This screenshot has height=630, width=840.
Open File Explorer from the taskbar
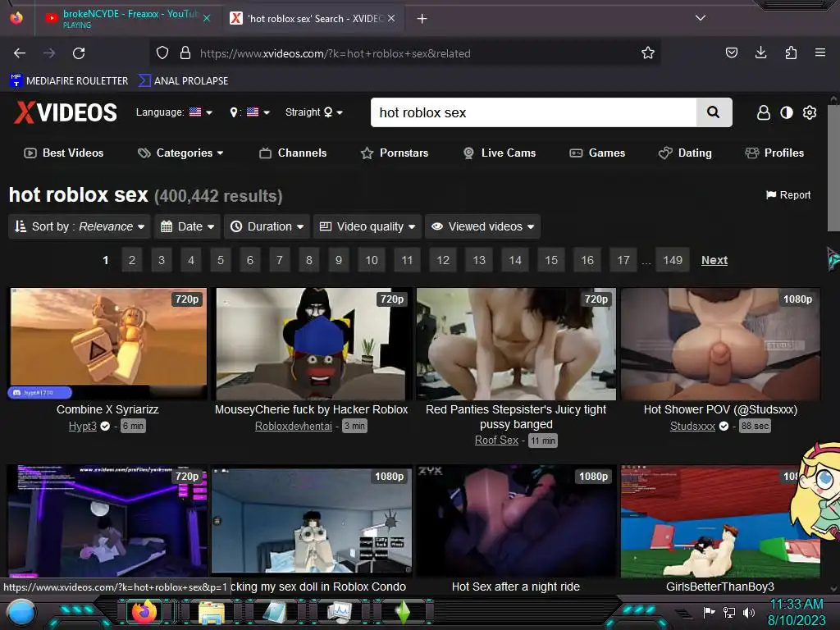pos(212,613)
